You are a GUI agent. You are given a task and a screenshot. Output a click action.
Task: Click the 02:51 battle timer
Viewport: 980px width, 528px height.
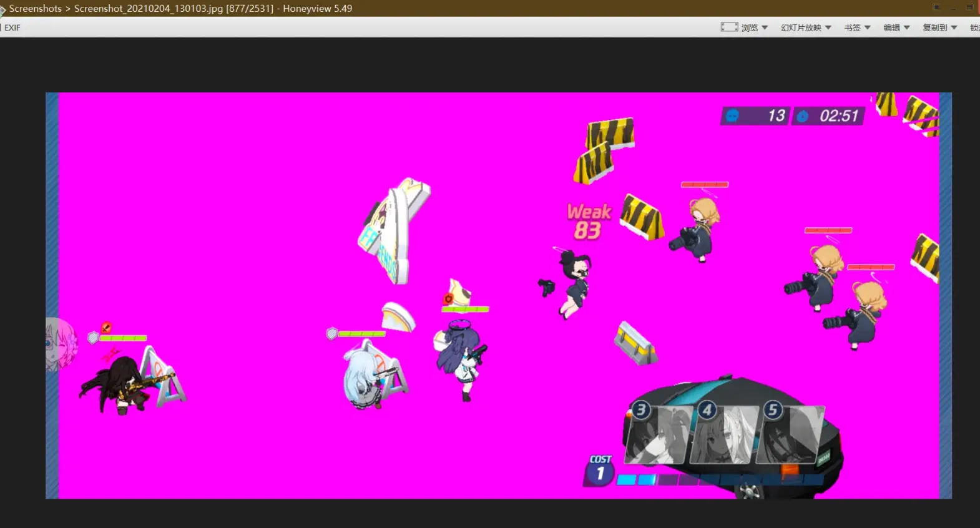point(839,115)
